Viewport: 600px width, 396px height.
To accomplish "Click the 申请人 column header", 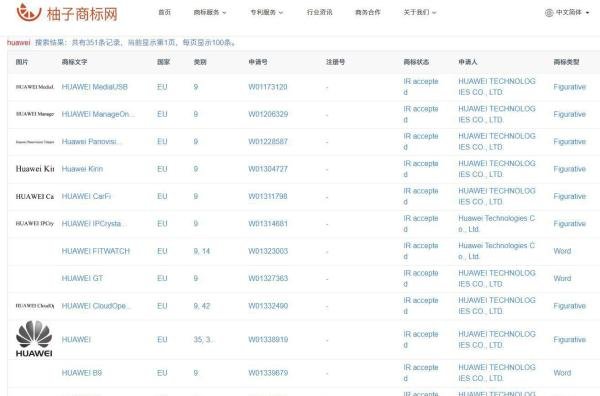I will [x=468, y=62].
